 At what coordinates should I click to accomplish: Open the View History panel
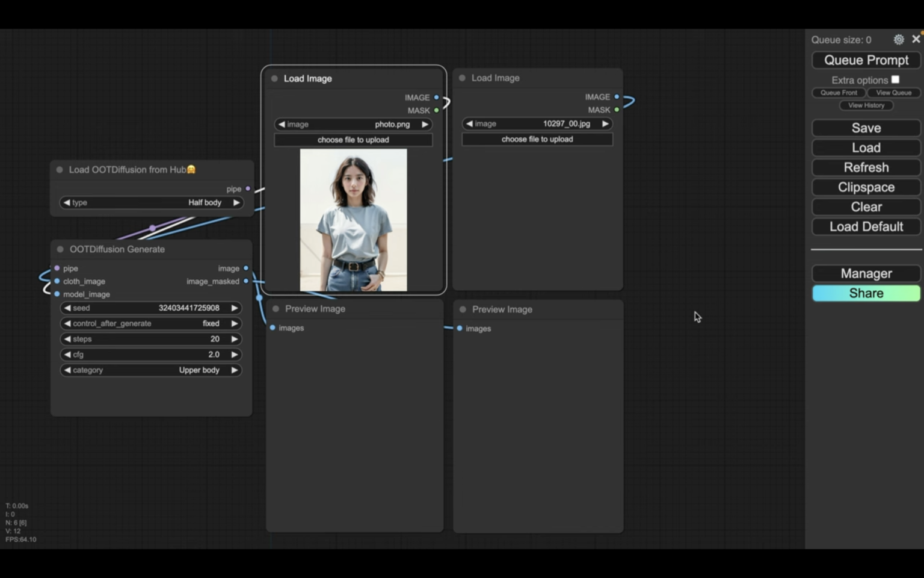[x=866, y=105]
